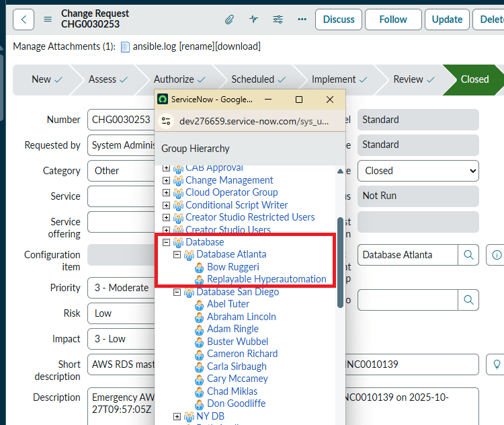Click the Priority field showing 3 - Moderate
The width and height of the screenshot is (504, 425).
121,288
